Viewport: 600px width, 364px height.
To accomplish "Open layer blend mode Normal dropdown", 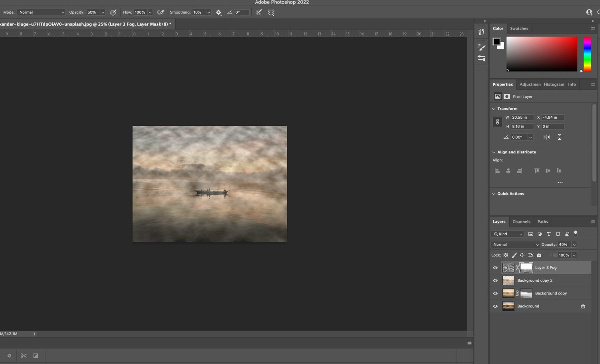I will pyautogui.click(x=516, y=245).
